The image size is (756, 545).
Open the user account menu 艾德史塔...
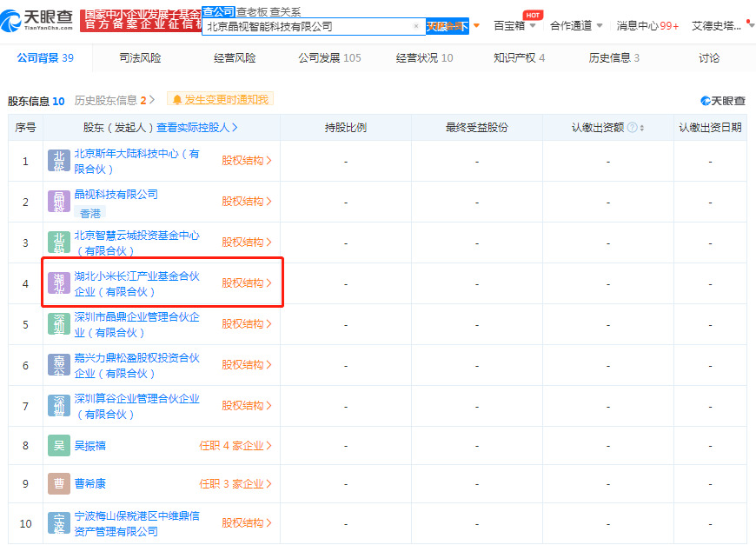[722, 25]
